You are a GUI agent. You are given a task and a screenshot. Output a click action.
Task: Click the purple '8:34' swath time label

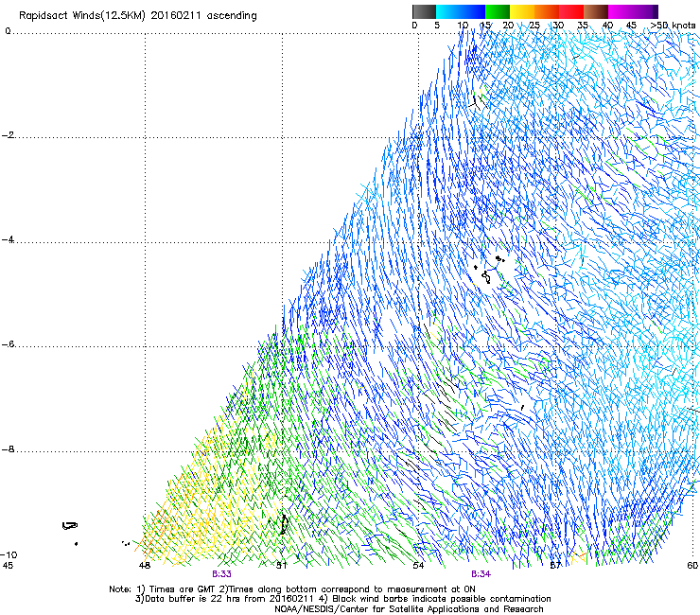coord(481,574)
